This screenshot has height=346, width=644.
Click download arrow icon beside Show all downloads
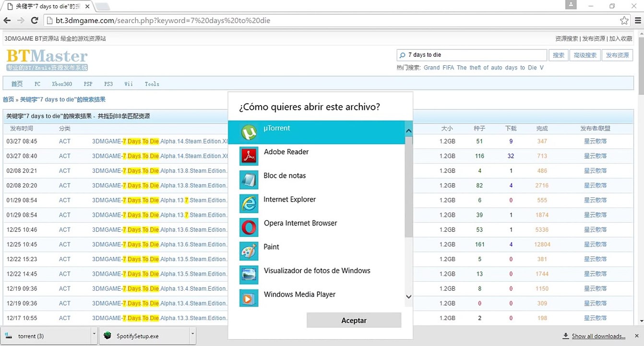click(x=565, y=336)
